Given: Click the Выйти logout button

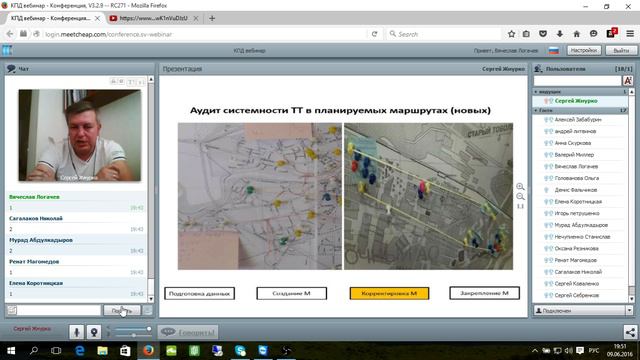Looking at the screenshot, I should [620, 50].
